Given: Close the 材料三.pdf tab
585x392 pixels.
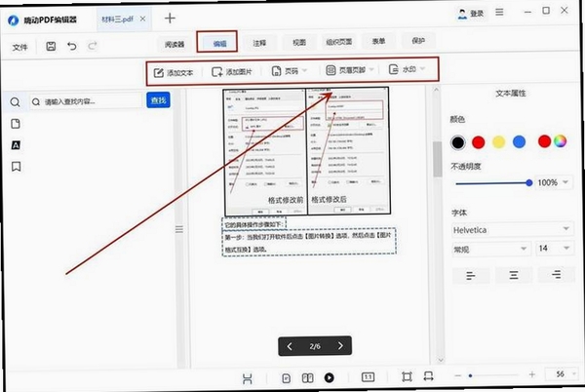Looking at the screenshot, I should tap(143, 19).
